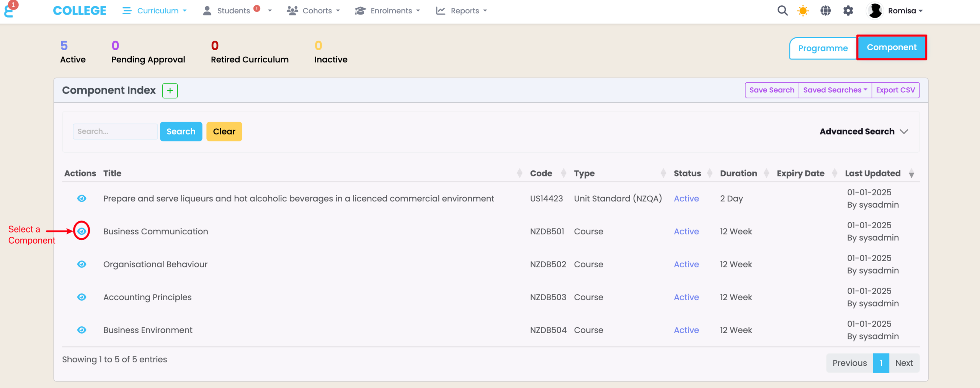Open the Business Environment eye icon

tap(82, 330)
